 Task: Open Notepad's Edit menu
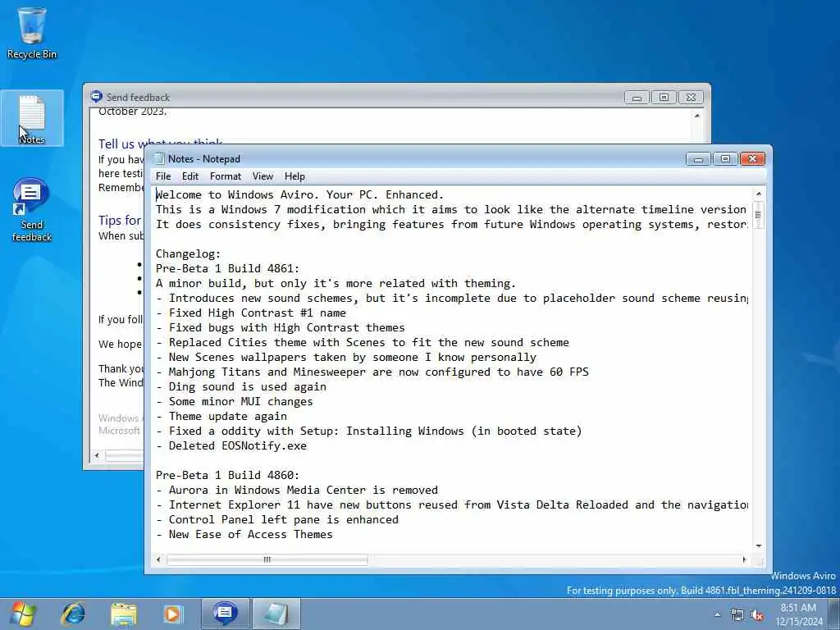(x=190, y=176)
